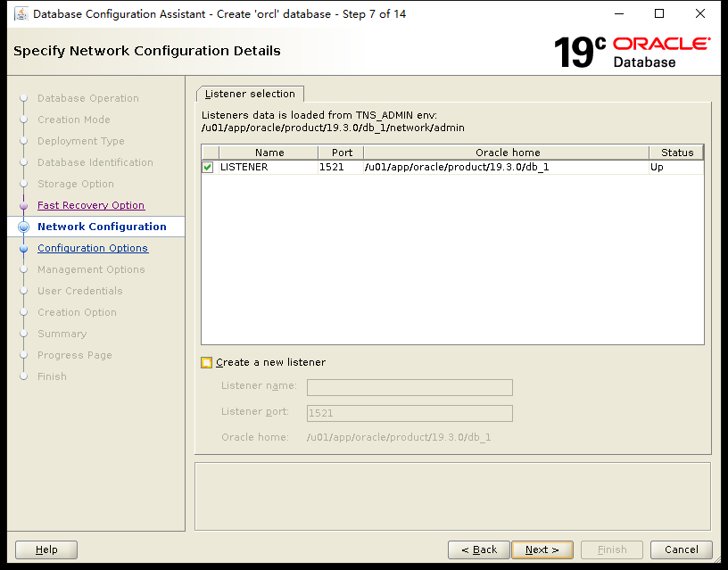728x570 pixels.
Task: Toggle the LISTENER row checkbox
Action: 208,167
